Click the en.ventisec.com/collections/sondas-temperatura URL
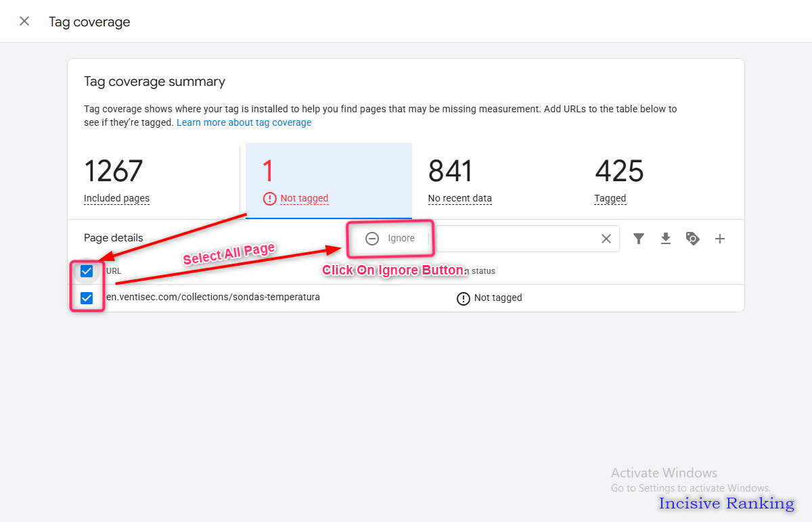This screenshot has width=812, height=522. point(212,297)
